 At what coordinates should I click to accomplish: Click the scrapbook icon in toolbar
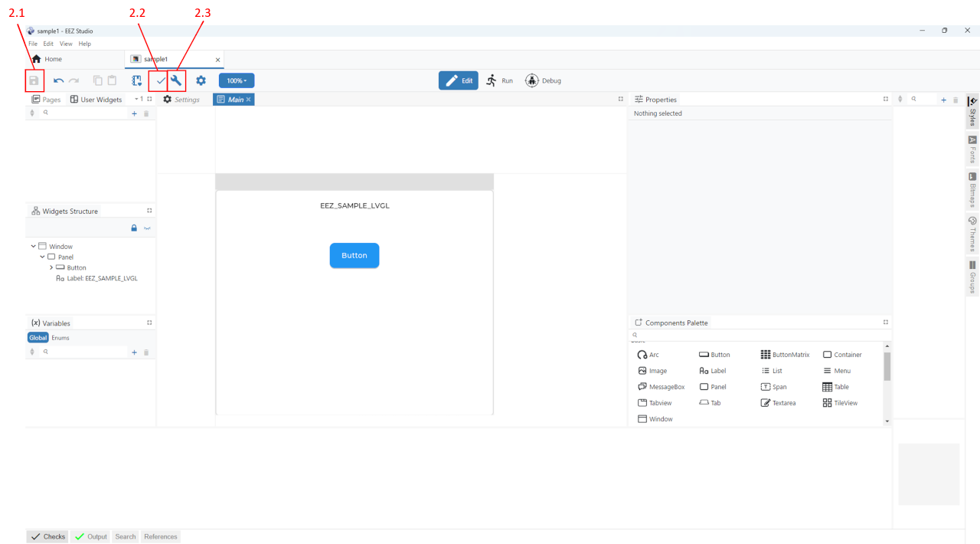point(136,80)
